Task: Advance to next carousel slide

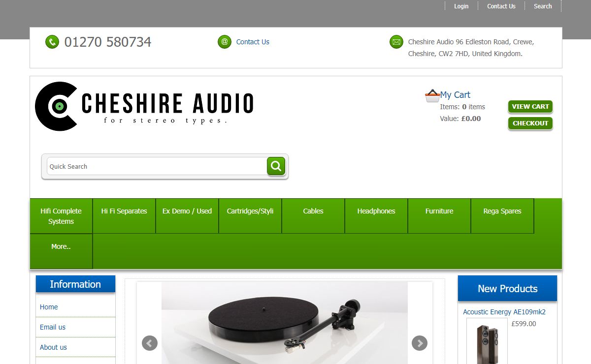Action: 420,343
